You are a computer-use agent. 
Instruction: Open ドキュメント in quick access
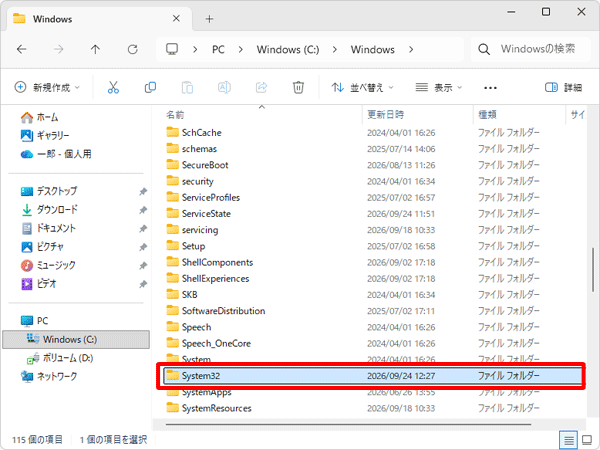coord(48,228)
